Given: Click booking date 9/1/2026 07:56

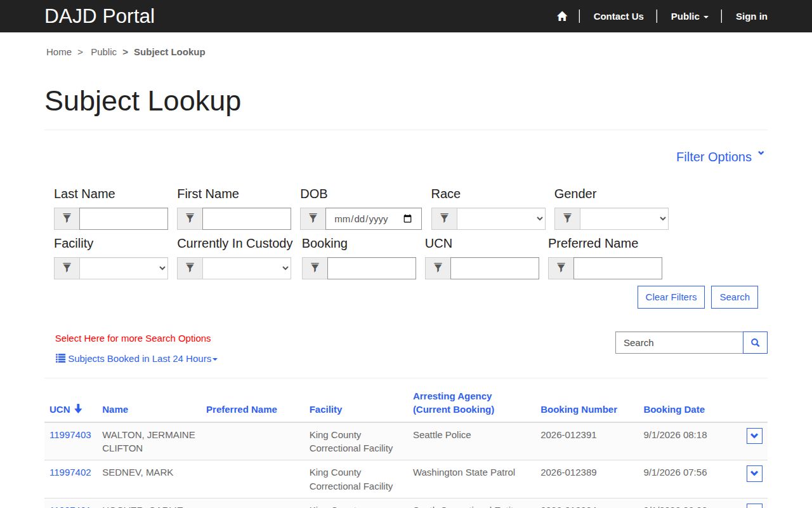Looking at the screenshot, I should [676, 472].
